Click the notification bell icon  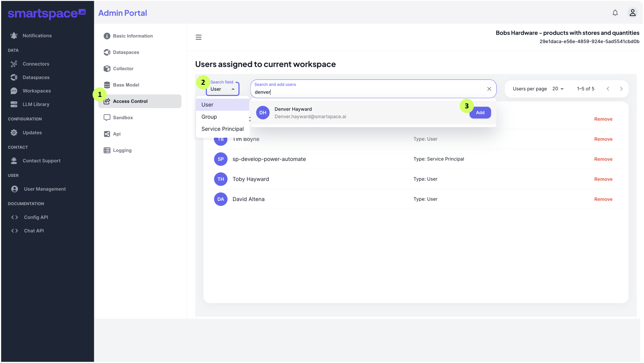click(615, 13)
